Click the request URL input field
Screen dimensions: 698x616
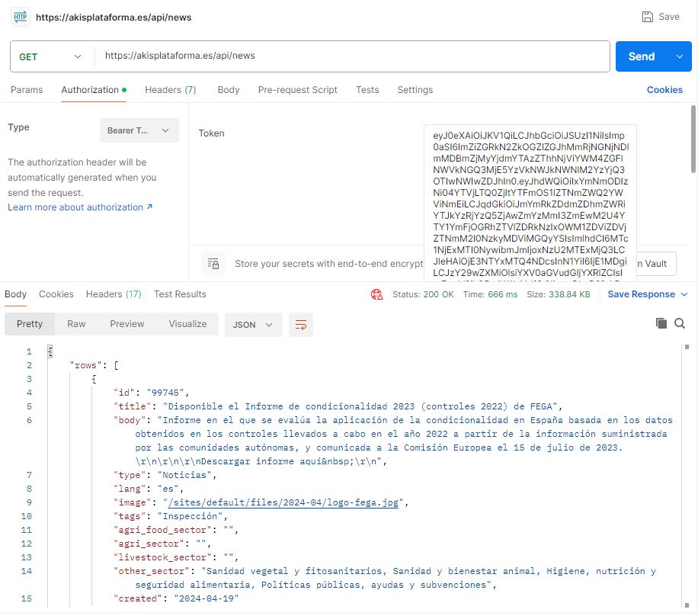[351, 56]
